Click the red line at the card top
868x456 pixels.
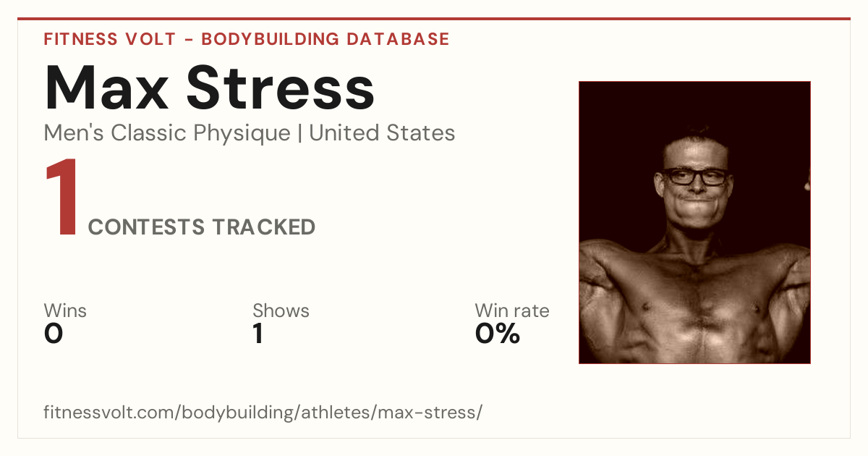point(434,19)
